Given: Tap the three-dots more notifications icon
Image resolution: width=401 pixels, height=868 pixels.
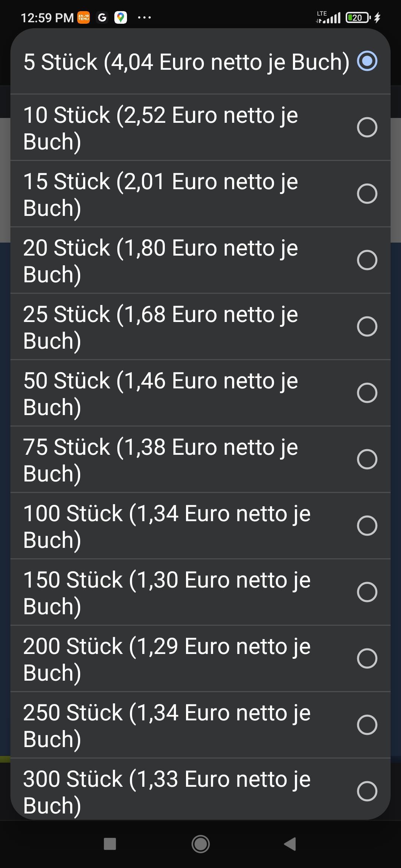Looking at the screenshot, I should click(144, 17).
